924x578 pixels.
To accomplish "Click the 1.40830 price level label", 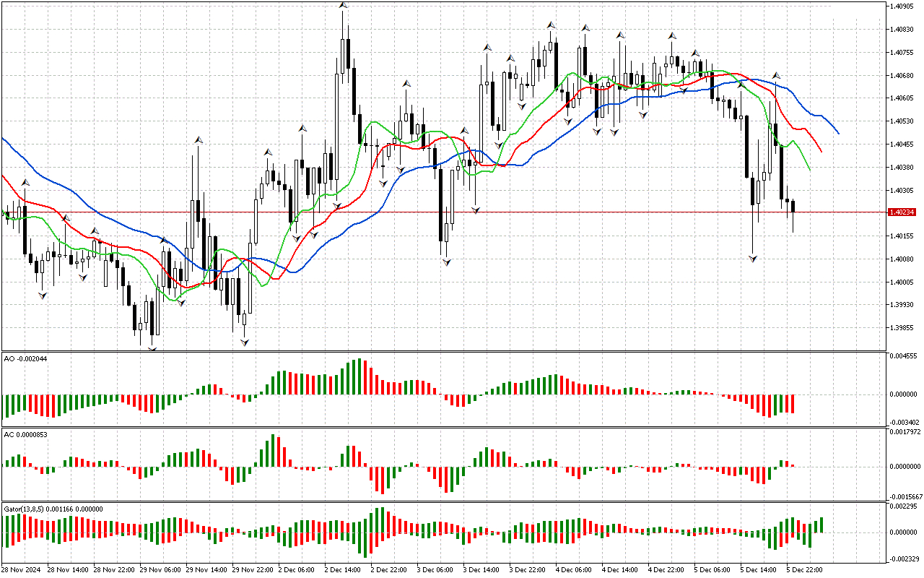I will coord(902,30).
